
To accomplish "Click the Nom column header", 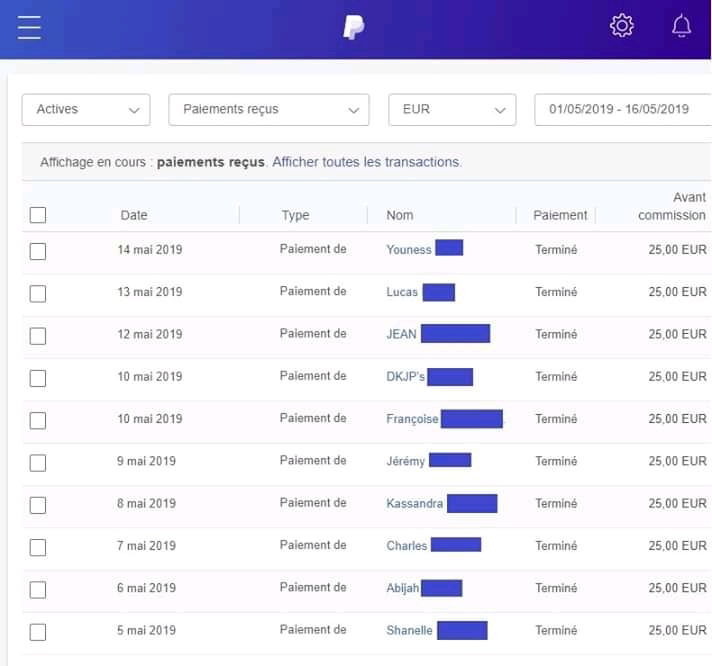I will 399,215.
